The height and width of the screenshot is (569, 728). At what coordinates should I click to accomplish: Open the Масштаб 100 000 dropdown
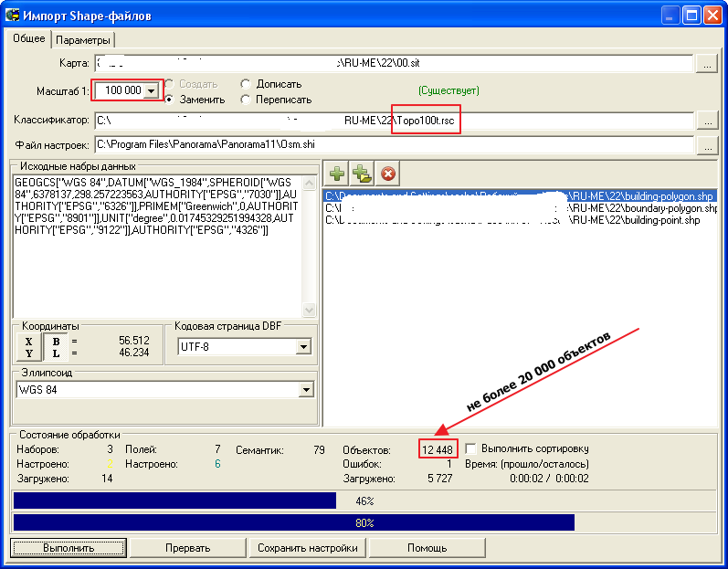click(151, 90)
